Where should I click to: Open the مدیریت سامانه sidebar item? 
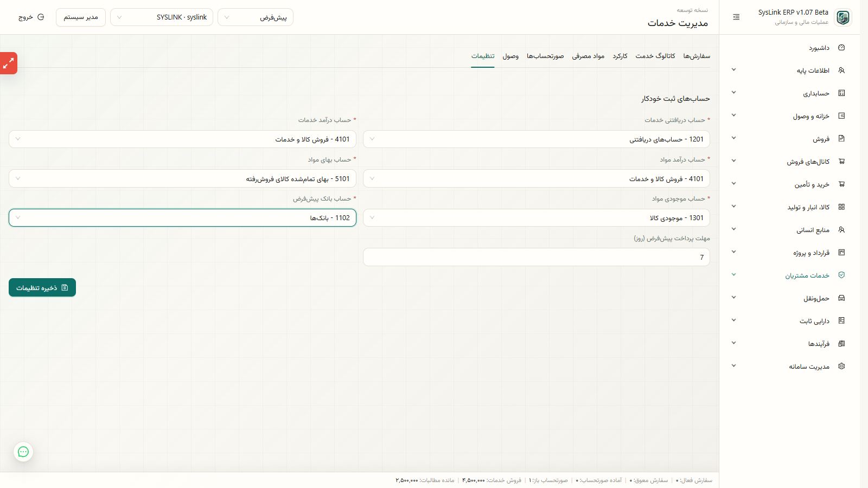pyautogui.click(x=789, y=367)
